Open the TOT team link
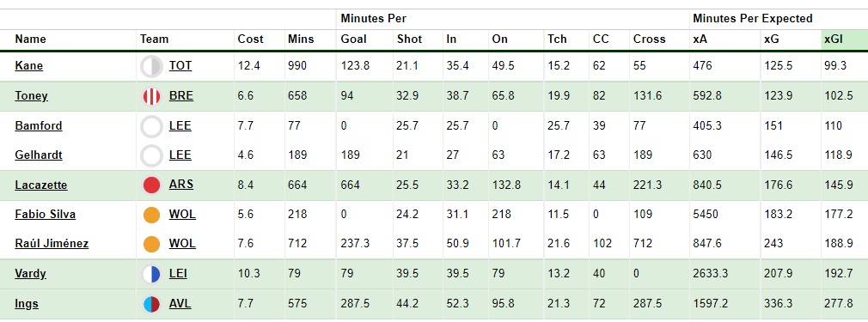The width and height of the screenshot is (868, 322). point(180,66)
